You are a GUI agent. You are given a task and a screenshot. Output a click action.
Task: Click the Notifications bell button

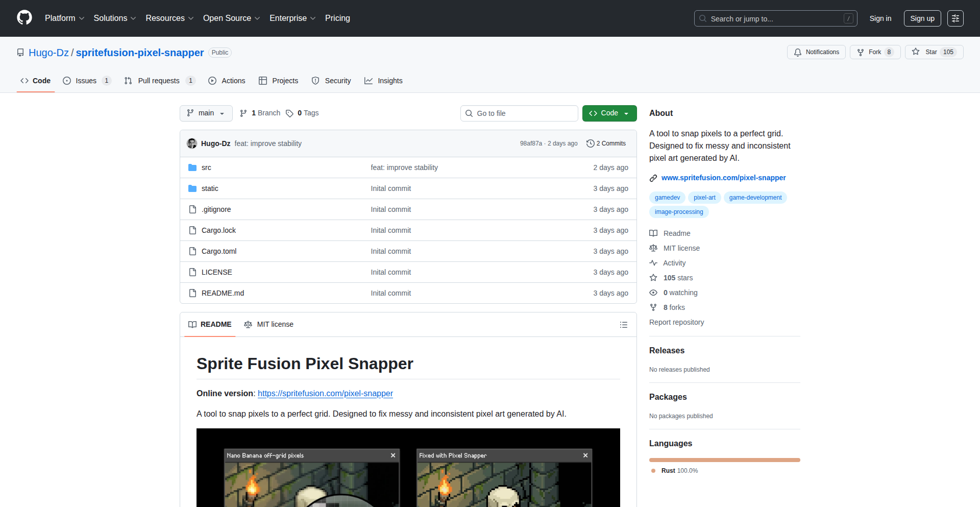[x=816, y=52]
